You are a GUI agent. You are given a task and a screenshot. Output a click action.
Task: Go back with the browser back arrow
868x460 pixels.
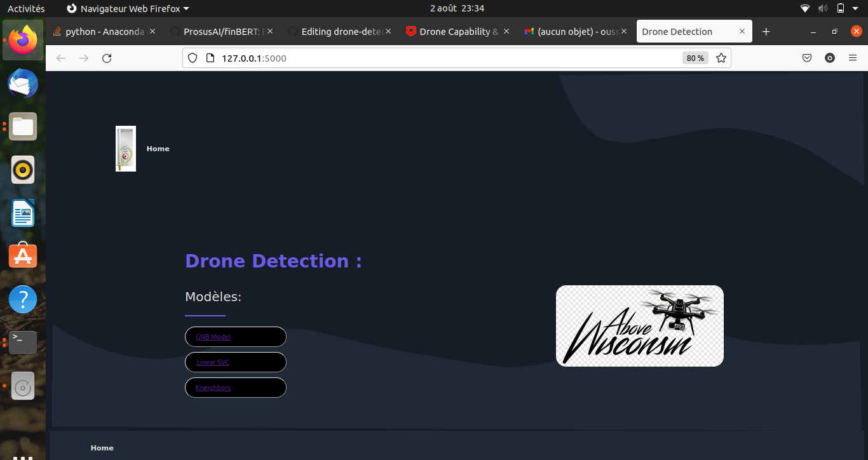coord(61,58)
